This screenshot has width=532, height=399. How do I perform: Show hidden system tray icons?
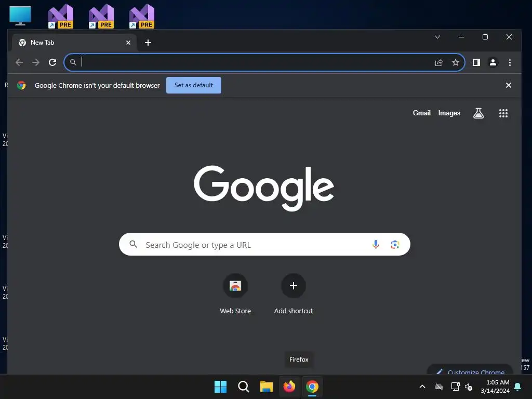[x=422, y=387]
